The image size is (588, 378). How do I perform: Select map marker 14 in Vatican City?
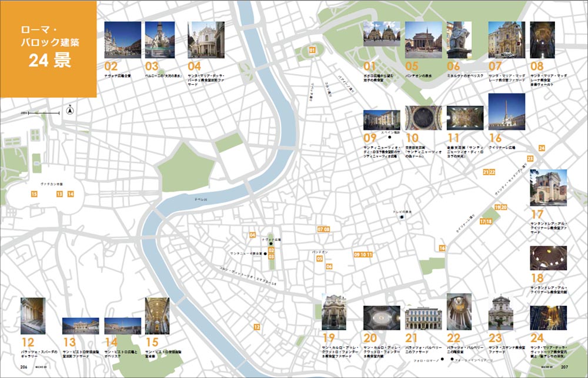pos(71,194)
